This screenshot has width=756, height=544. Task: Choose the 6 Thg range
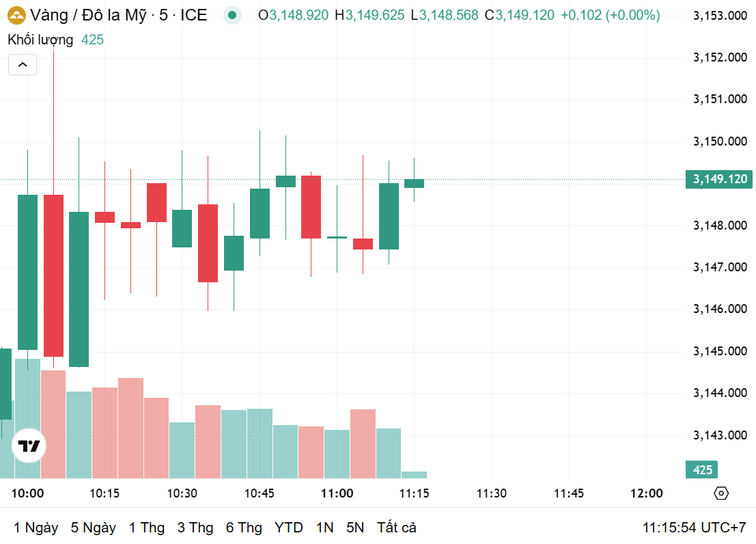[x=244, y=528]
